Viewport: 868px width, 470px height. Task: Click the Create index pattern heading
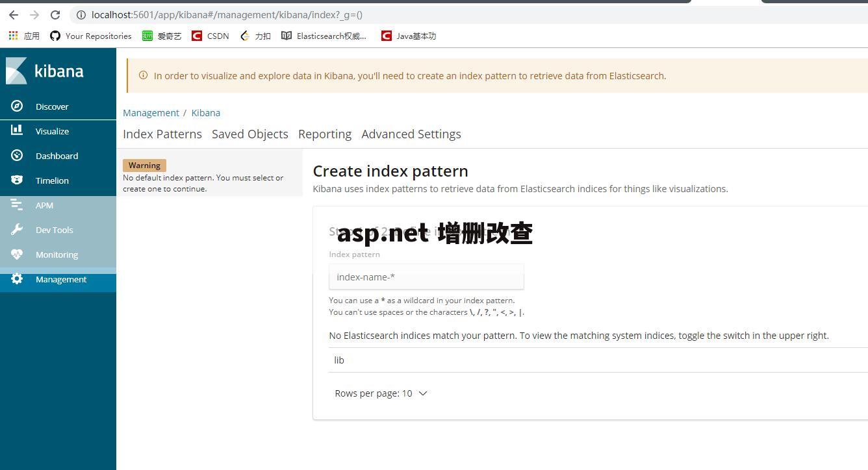[390, 171]
